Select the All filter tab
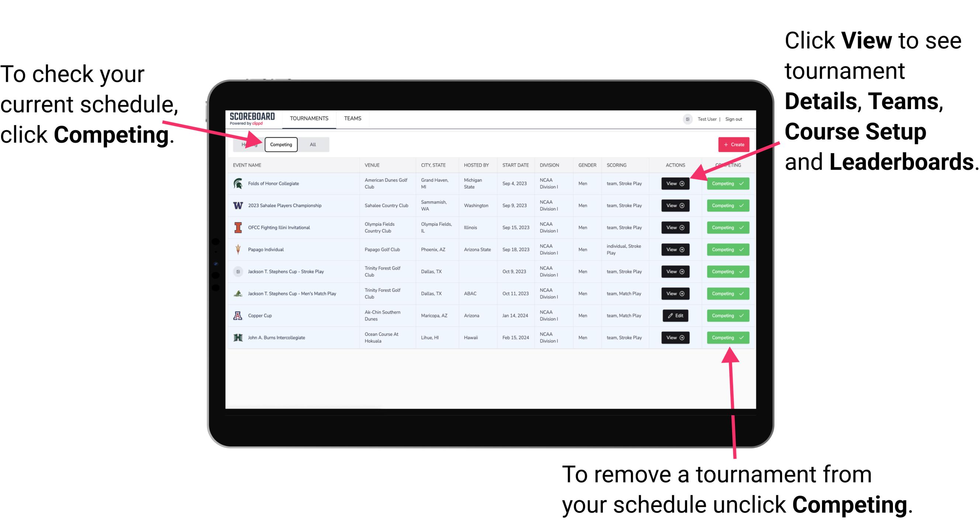The width and height of the screenshot is (980, 527). click(x=311, y=144)
